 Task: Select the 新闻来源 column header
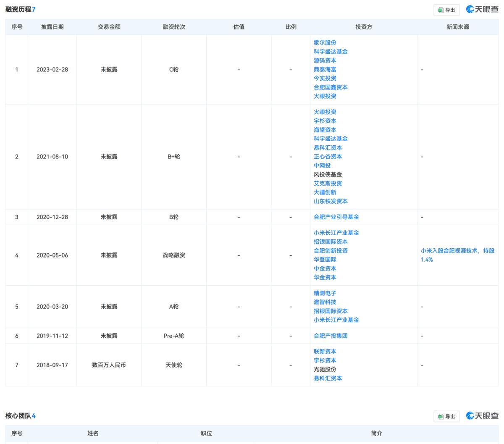pyautogui.click(x=458, y=27)
